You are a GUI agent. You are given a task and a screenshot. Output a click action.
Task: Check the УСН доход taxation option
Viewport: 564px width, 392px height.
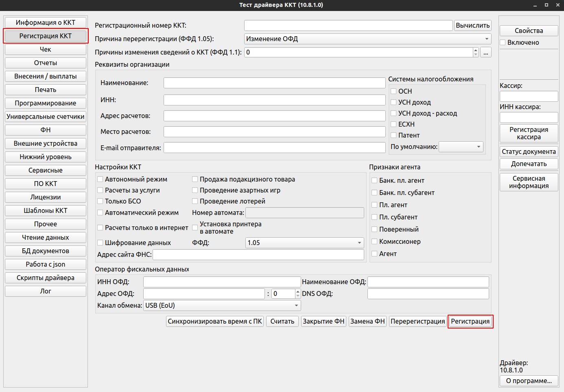point(393,102)
